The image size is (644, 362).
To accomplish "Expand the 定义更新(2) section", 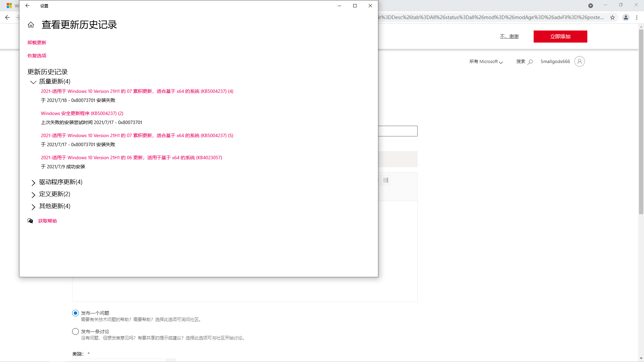I will (33, 194).
